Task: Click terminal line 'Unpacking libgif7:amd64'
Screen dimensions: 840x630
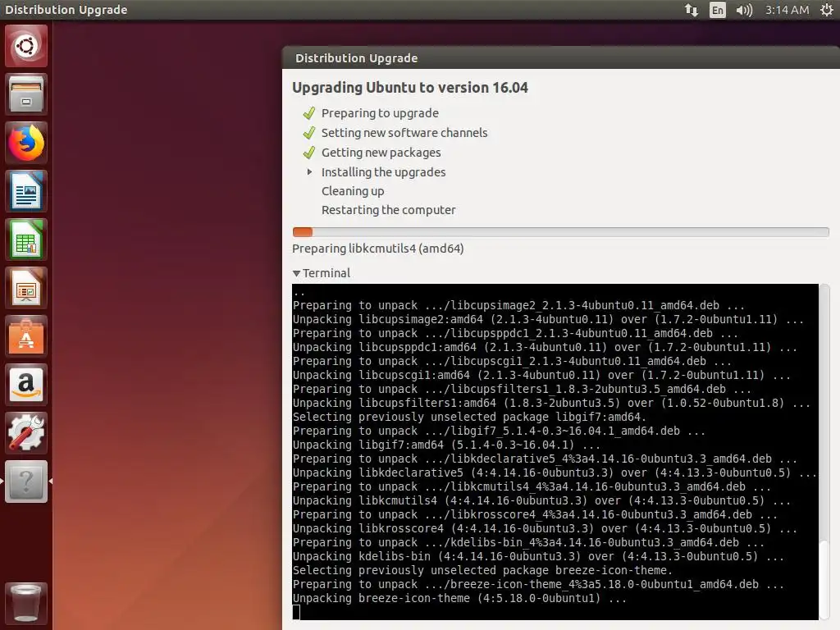Action: tap(446, 445)
